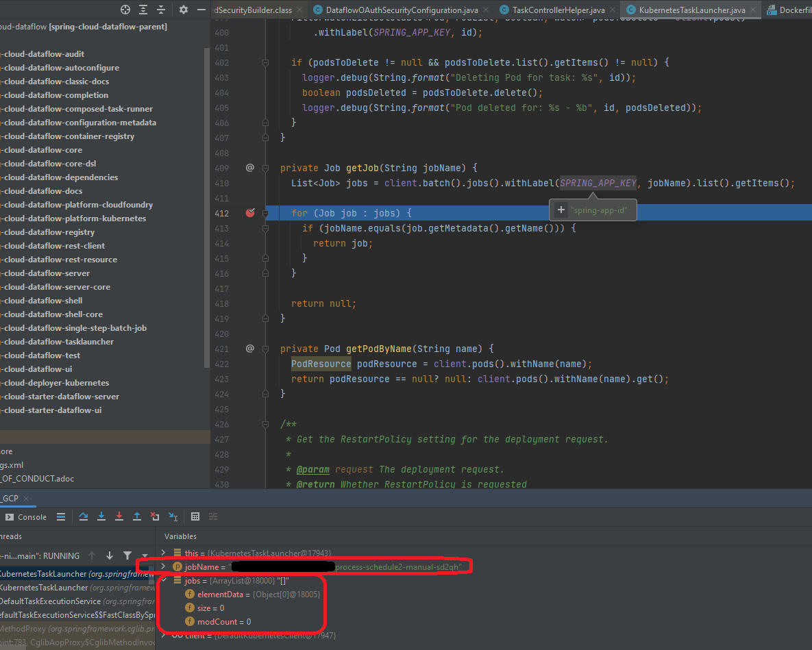Click the Run to Cursor icon
The width and height of the screenshot is (812, 650).
[x=173, y=516]
